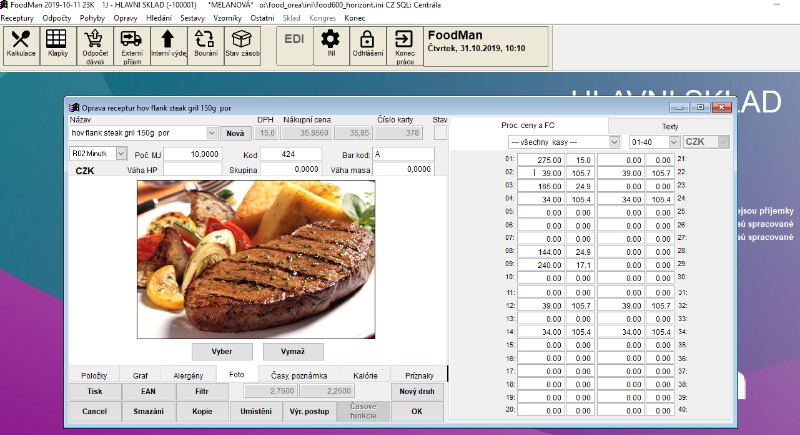Click the Smazání button
Screen dimensions: 800x435
[x=148, y=411]
